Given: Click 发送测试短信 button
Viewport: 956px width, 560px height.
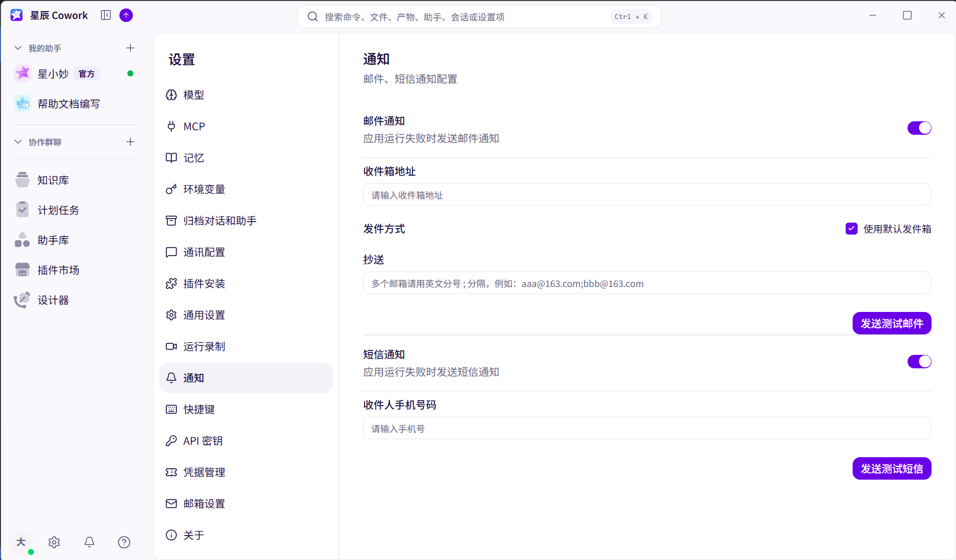Looking at the screenshot, I should (892, 469).
